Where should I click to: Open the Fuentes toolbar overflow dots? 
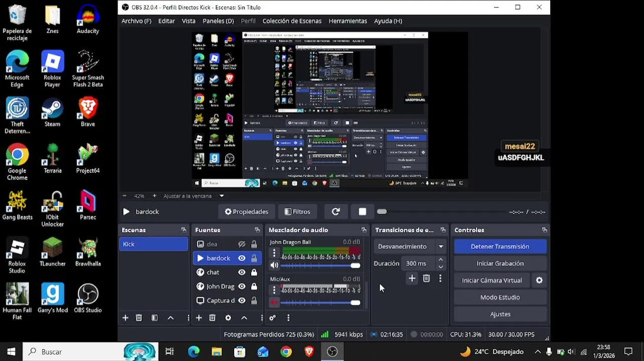point(261,318)
